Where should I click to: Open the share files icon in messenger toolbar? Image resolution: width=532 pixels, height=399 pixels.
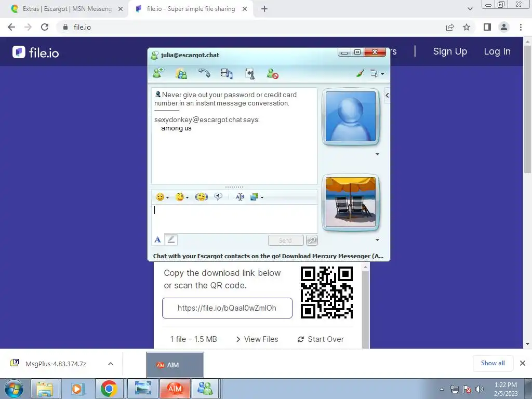pos(181,73)
